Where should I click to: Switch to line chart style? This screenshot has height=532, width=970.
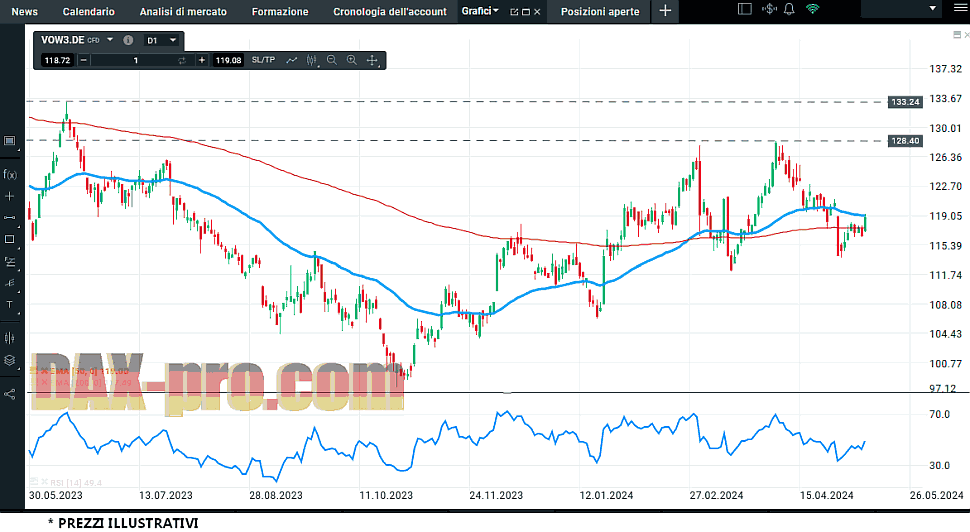pos(291,60)
